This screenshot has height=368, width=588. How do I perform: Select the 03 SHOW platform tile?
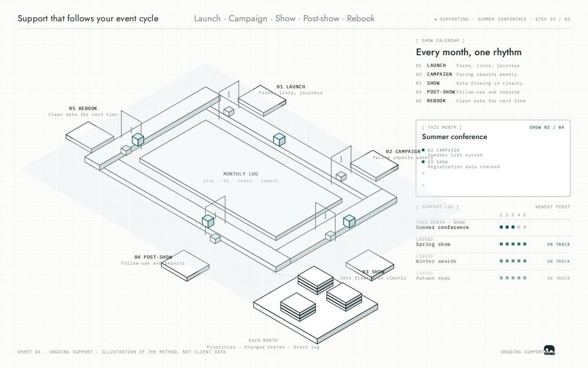pos(370,265)
